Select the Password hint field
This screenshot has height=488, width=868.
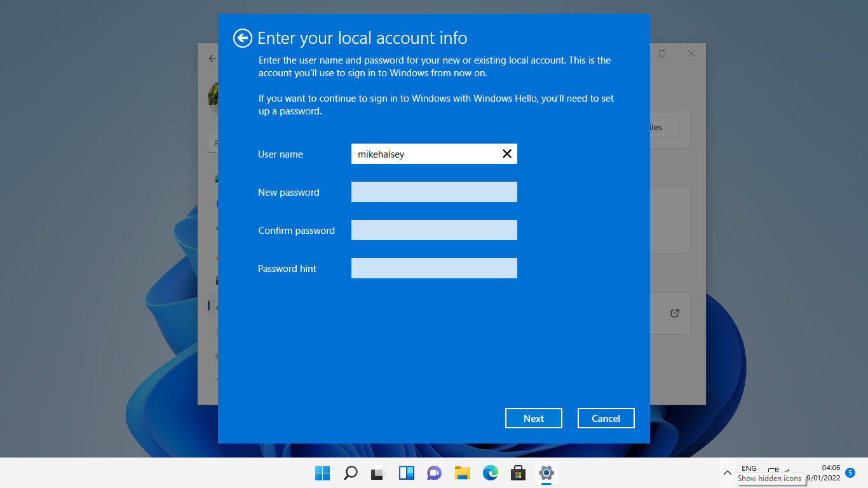click(x=434, y=268)
